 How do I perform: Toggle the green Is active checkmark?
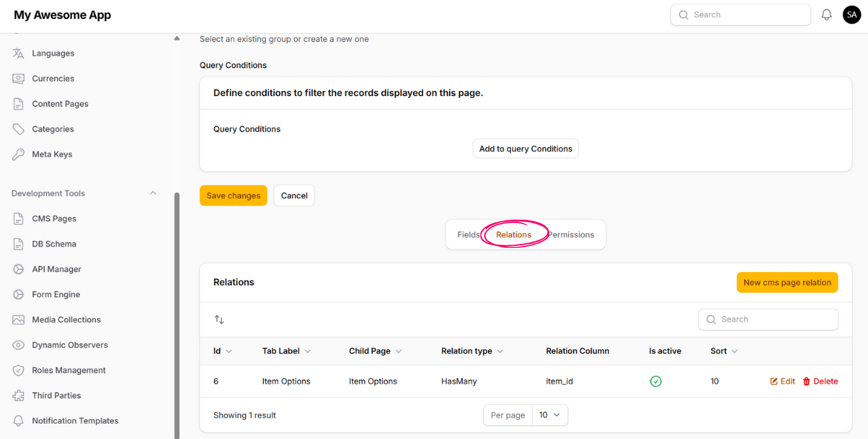(x=656, y=381)
